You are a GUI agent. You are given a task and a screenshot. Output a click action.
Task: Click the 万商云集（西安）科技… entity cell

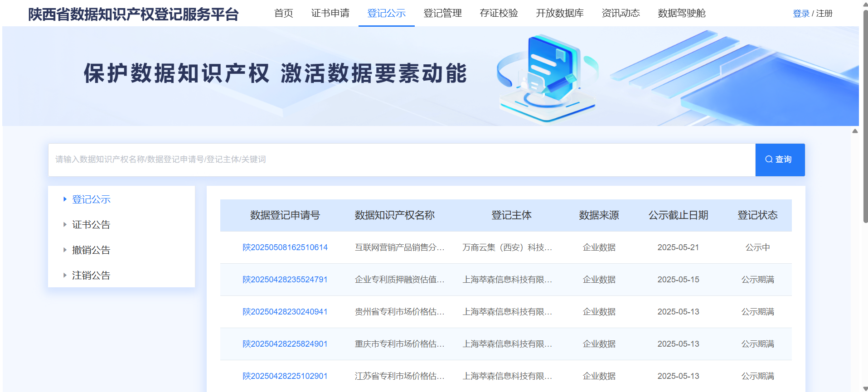point(507,247)
